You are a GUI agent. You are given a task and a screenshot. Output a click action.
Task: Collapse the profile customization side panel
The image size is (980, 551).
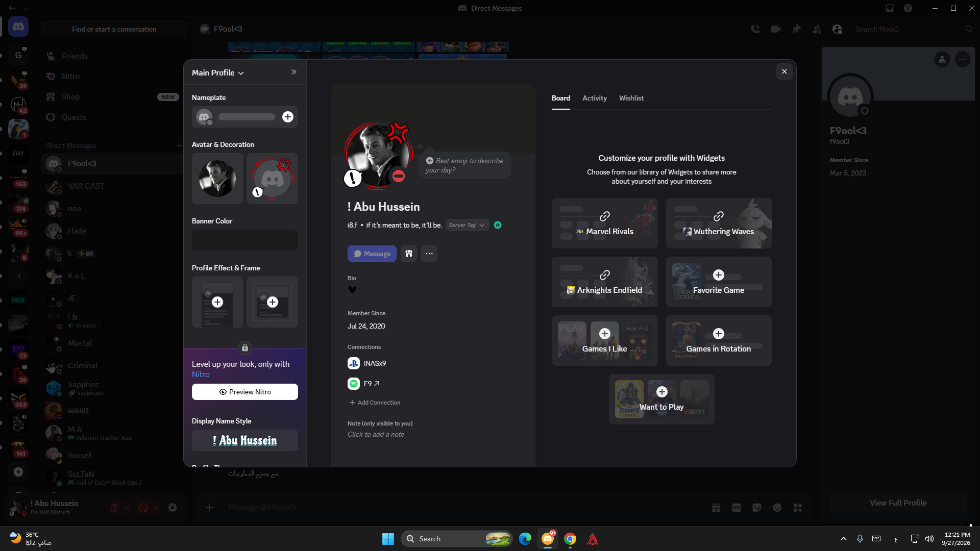pyautogui.click(x=294, y=72)
